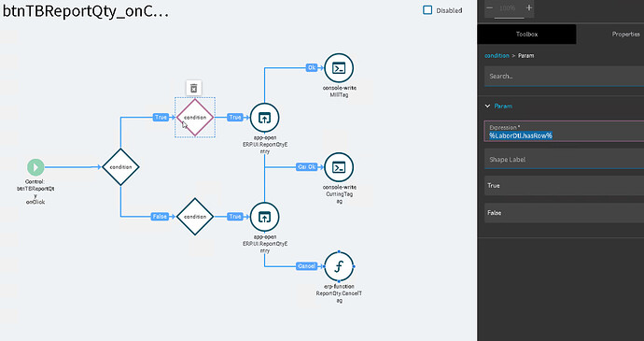Click the Shape Label field
Viewport: 644px width, 341px height.
pyautogui.click(x=565, y=159)
